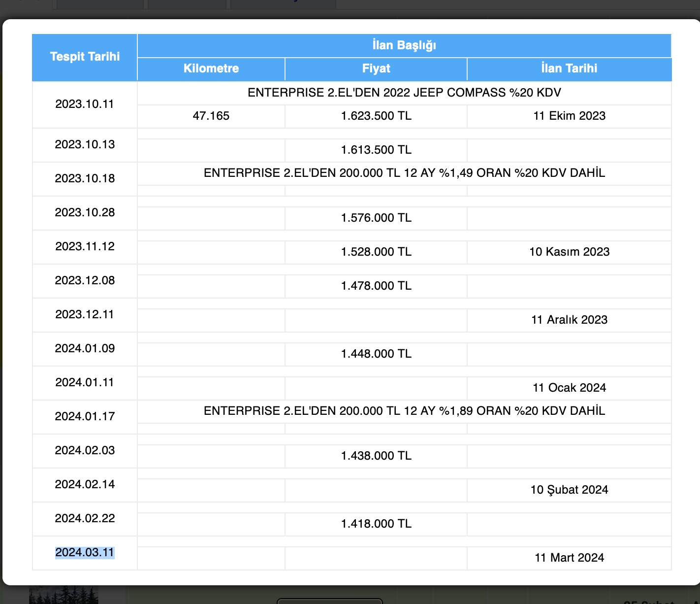700x604 pixels.
Task: Select the 2023.10.28 detection date
Action: tap(85, 212)
